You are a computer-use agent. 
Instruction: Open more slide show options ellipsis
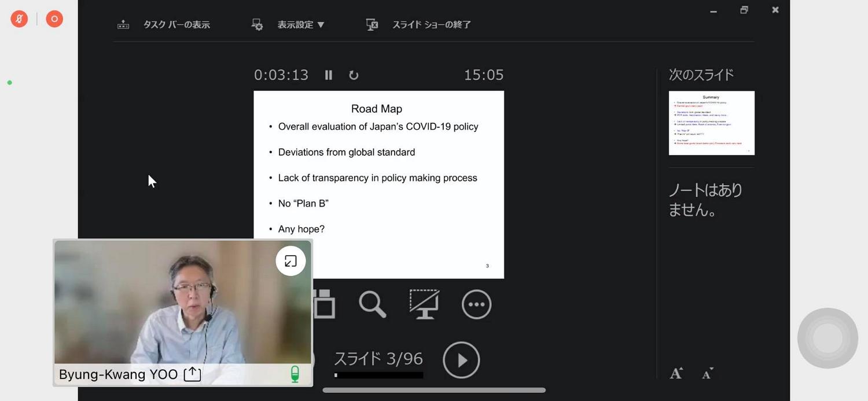click(x=476, y=304)
